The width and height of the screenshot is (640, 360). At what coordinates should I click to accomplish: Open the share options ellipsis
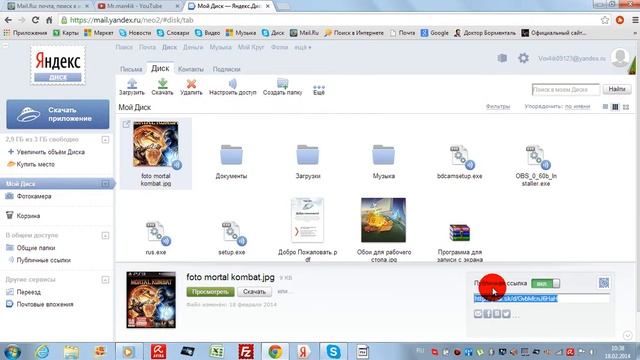coord(516,315)
